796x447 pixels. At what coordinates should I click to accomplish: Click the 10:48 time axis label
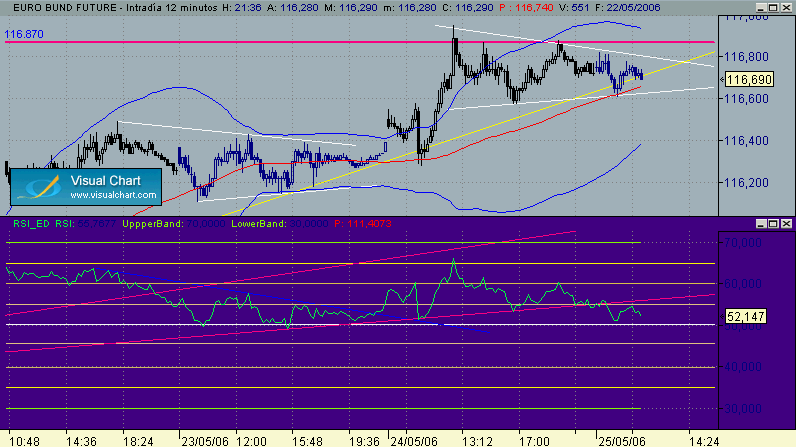pos(24,441)
